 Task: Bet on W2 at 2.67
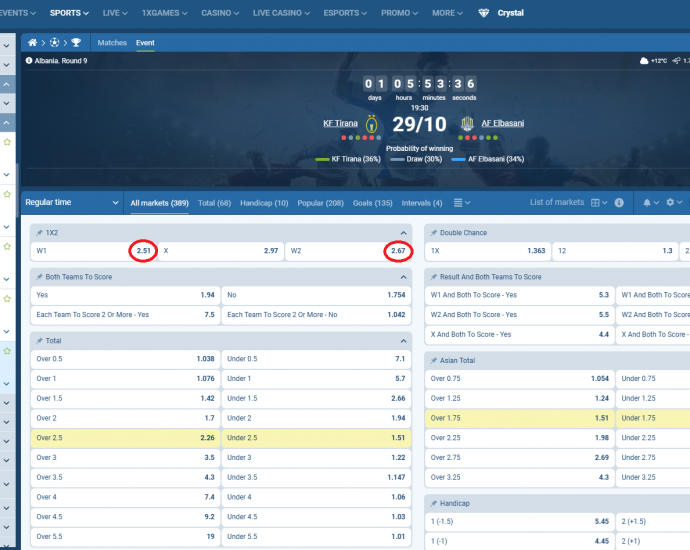[348, 251]
